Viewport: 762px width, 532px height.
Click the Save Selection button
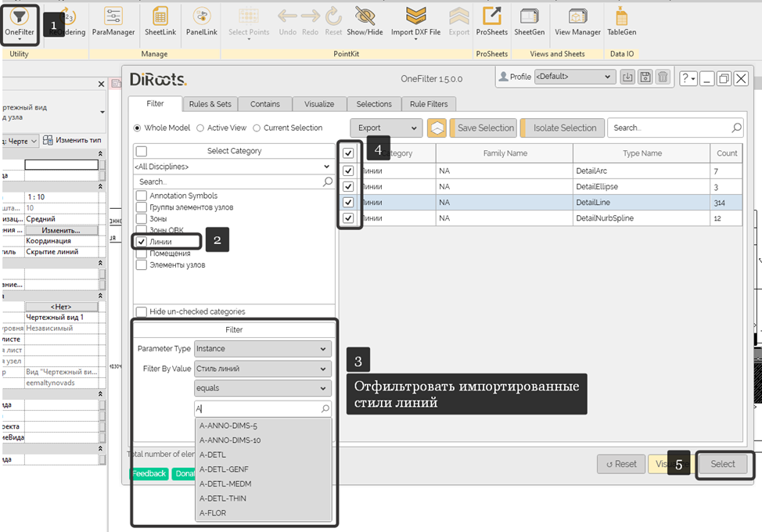point(483,128)
